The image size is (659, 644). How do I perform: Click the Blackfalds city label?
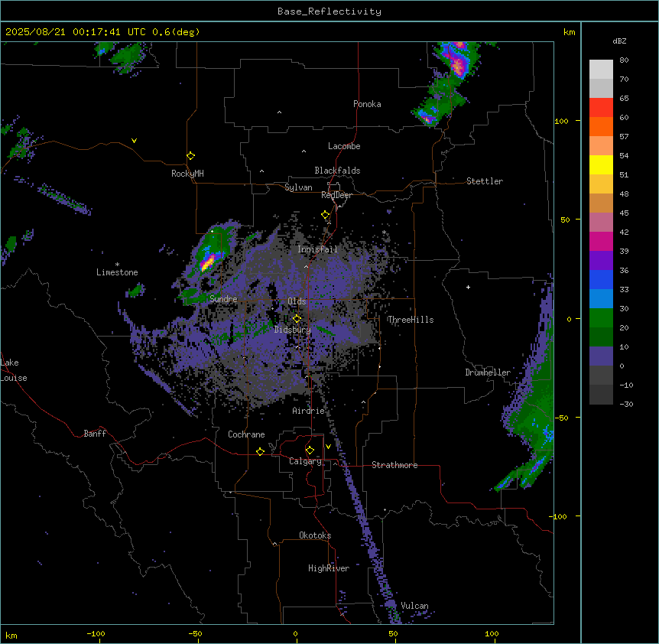337,171
